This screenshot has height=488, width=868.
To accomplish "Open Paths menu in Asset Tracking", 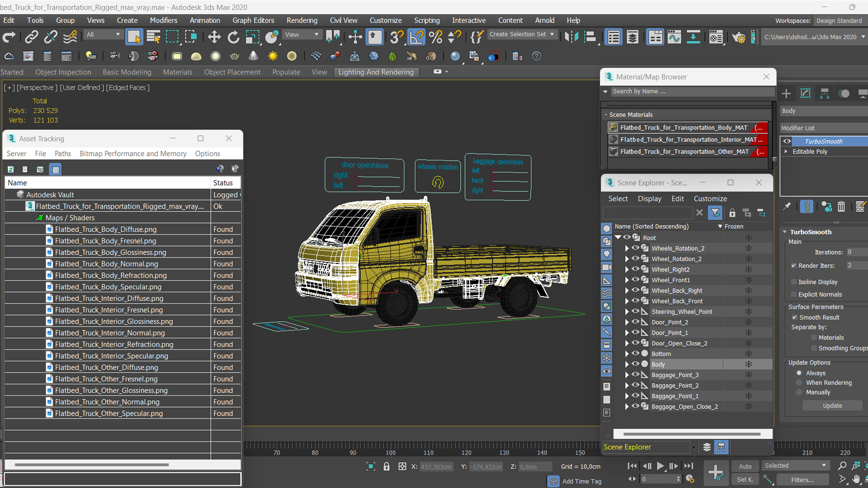I will 63,154.
